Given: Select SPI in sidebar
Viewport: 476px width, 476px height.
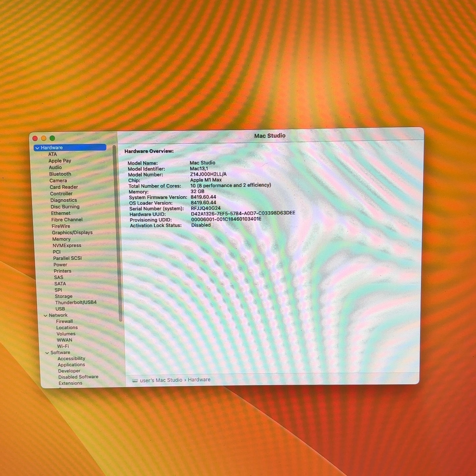Looking at the screenshot, I should pyautogui.click(x=58, y=290).
